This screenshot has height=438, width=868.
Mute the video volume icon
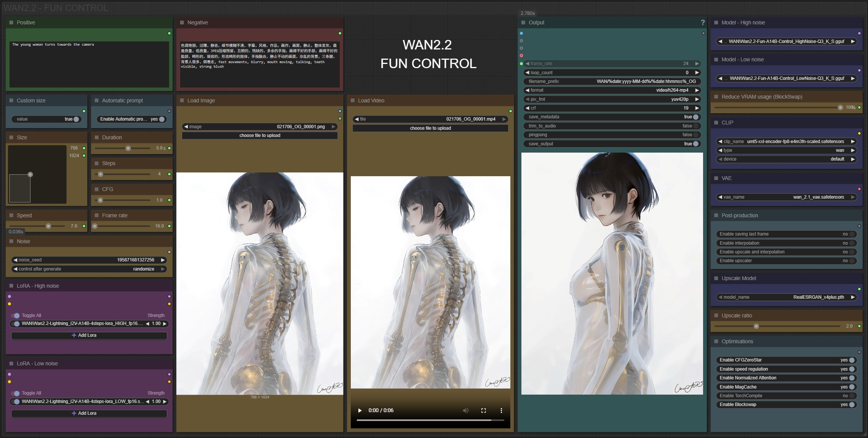click(x=465, y=410)
